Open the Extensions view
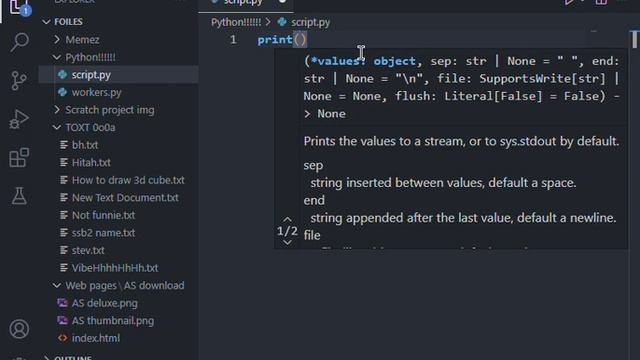 [19, 158]
